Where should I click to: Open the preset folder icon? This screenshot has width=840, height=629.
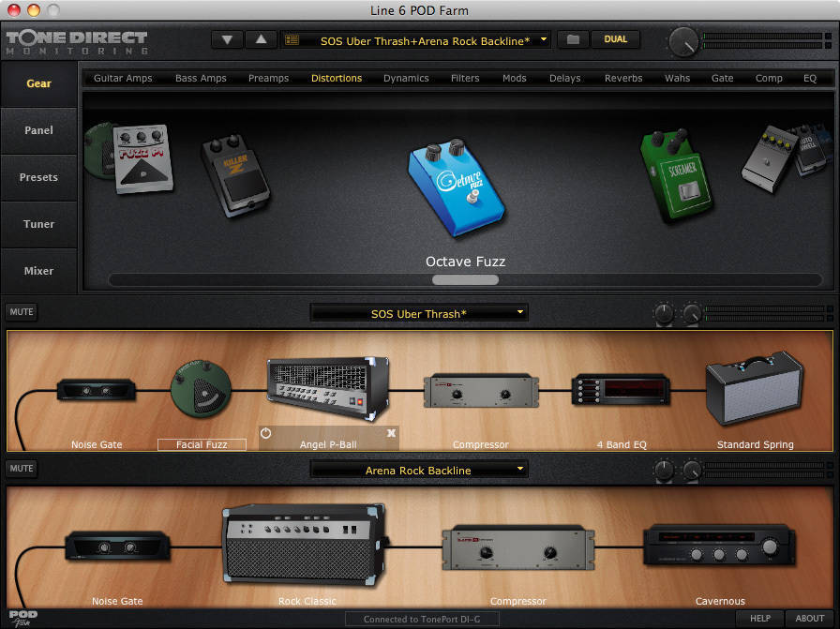[572, 39]
